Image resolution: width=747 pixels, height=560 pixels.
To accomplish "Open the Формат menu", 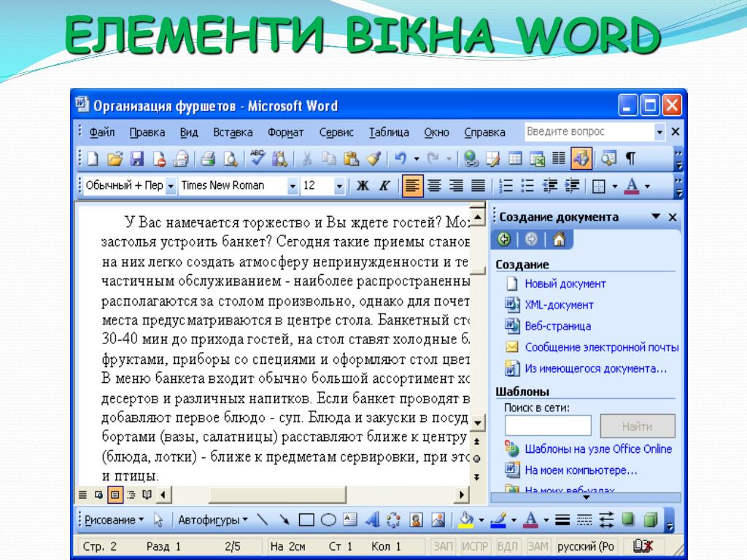I will click(285, 132).
